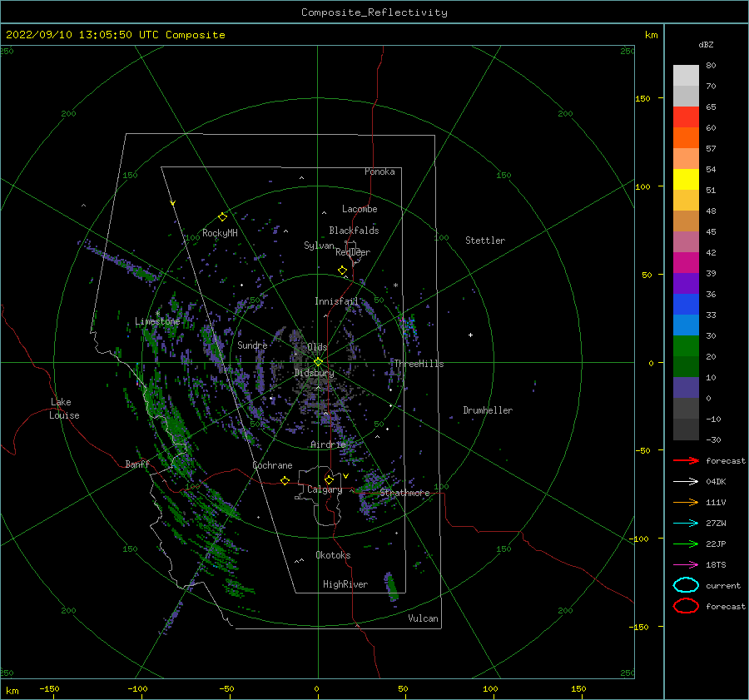Click the Ponoka city label
Viewport: 749px width, 700px height.
click(x=379, y=171)
